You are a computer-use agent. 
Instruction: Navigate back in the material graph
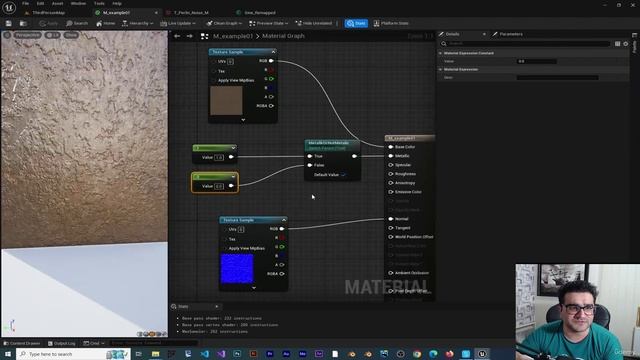point(177,36)
